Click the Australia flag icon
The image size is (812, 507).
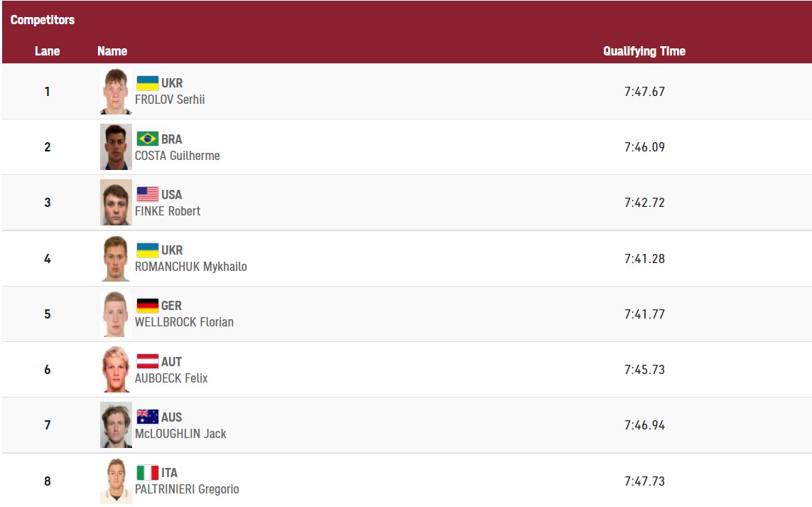148,417
